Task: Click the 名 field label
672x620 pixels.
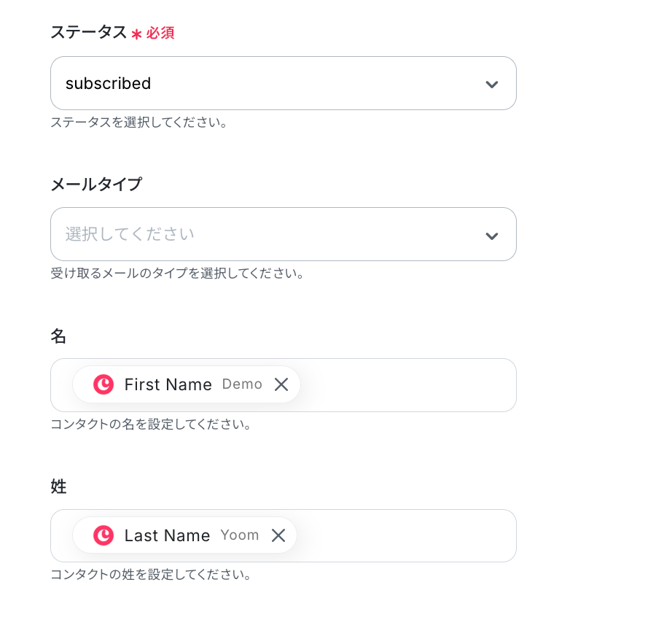Action: (x=58, y=336)
